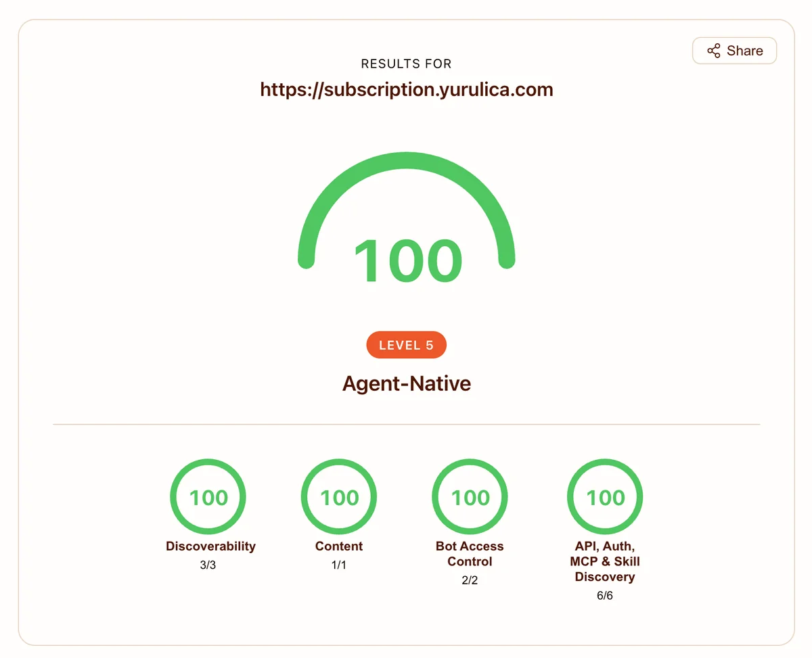Click the Content category label
812x658 pixels.
(339, 546)
